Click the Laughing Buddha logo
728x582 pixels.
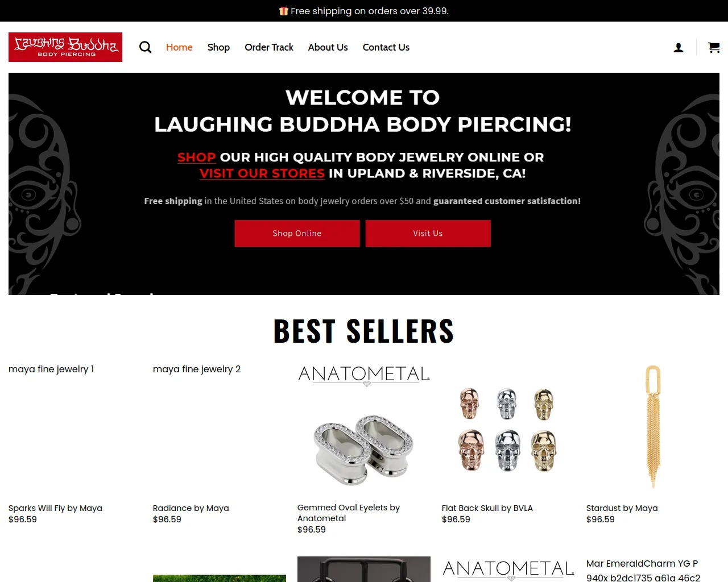65,47
